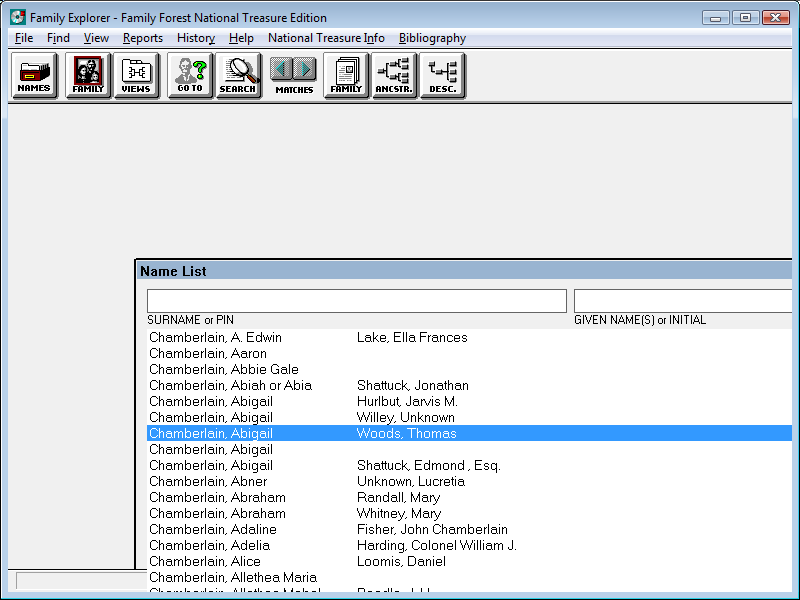Screen dimensions: 800x600
Task: Go to previous match arrow
Action: 281,69
